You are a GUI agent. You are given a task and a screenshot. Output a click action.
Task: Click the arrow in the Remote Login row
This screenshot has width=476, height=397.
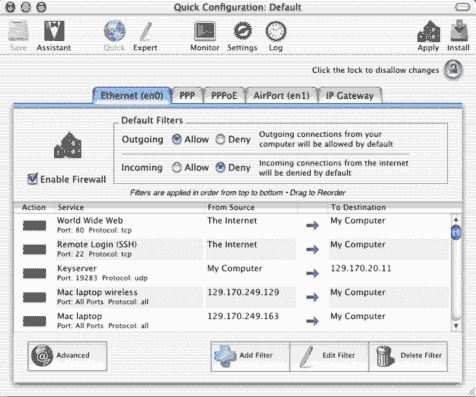(x=313, y=249)
